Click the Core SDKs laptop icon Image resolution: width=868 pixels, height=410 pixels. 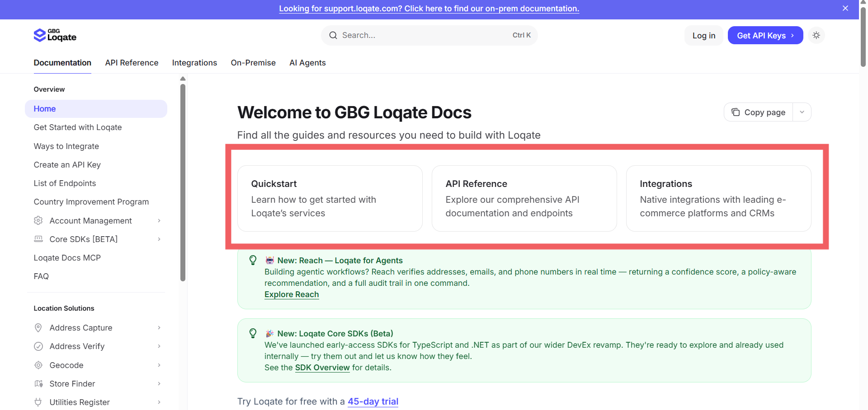coord(38,239)
